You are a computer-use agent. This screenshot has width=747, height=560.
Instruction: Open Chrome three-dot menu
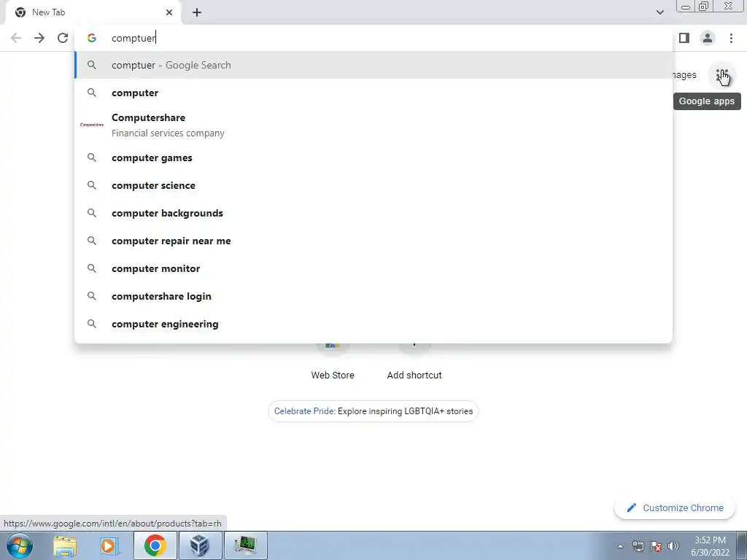pos(731,38)
